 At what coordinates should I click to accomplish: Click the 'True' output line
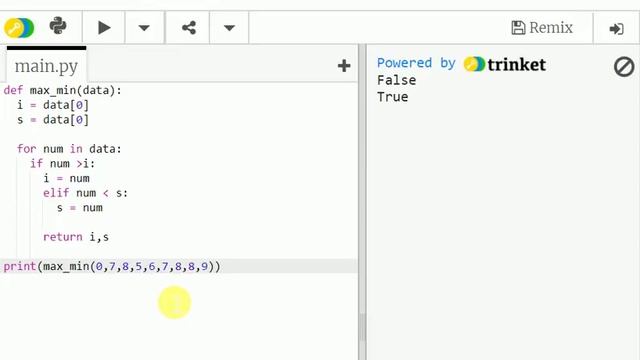point(392,97)
